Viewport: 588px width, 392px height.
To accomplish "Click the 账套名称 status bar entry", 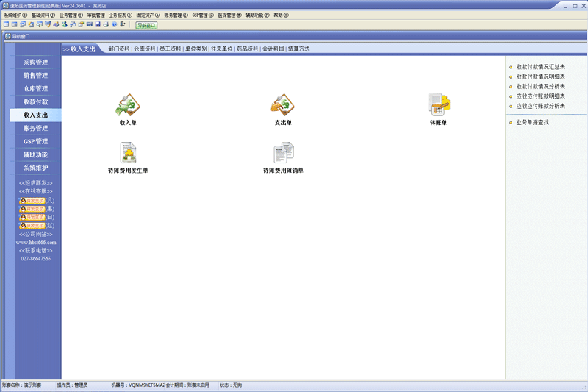I will (21, 385).
